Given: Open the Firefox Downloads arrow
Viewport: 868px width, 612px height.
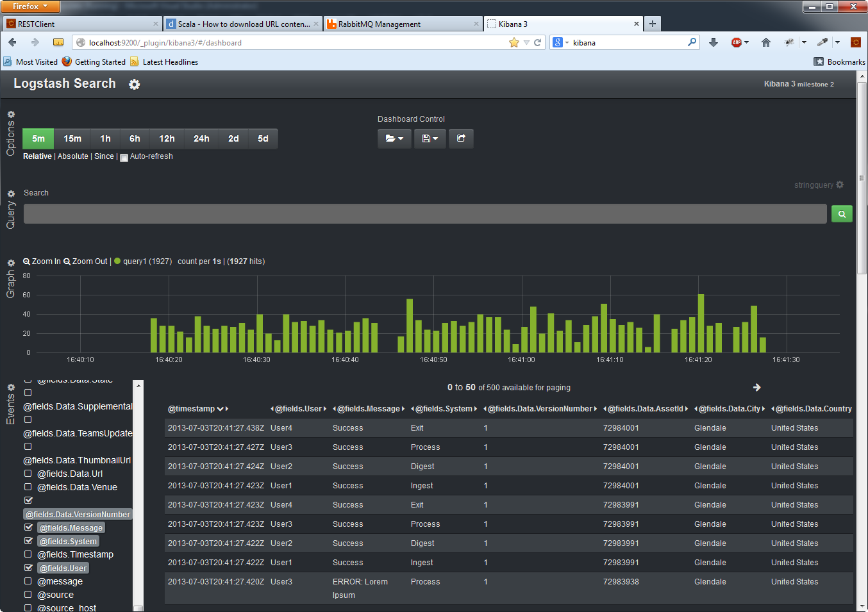Looking at the screenshot, I should (714, 42).
